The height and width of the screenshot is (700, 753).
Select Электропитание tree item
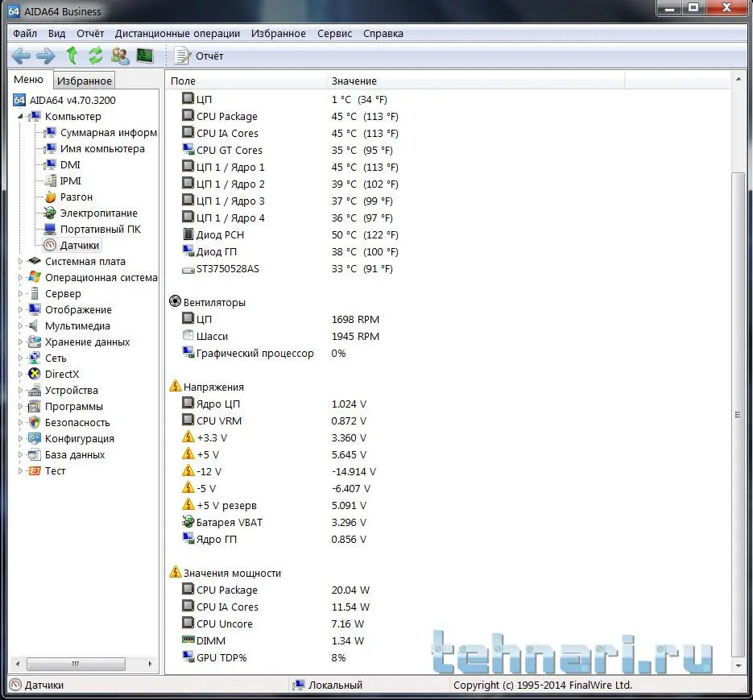98,213
